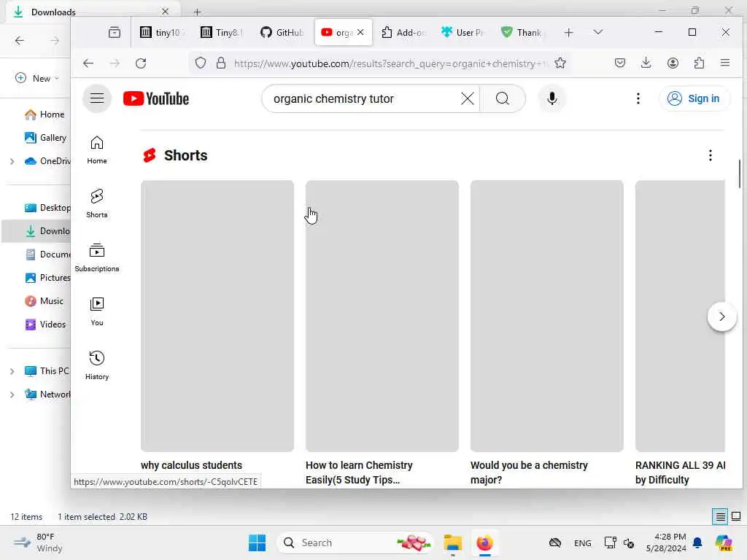
Task: Open Firefox tracking protection shield
Action: [x=201, y=63]
